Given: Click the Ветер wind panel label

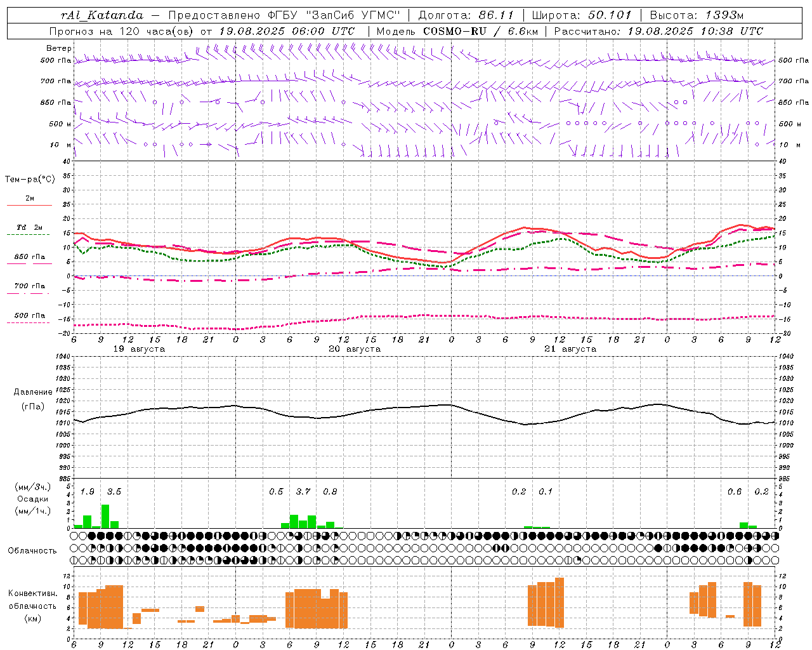Looking at the screenshot, I should [59, 48].
